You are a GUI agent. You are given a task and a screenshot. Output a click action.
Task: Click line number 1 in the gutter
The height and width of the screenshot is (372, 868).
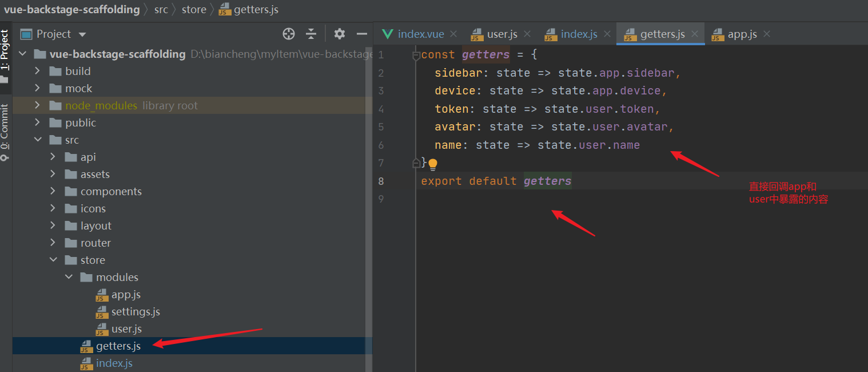click(381, 55)
